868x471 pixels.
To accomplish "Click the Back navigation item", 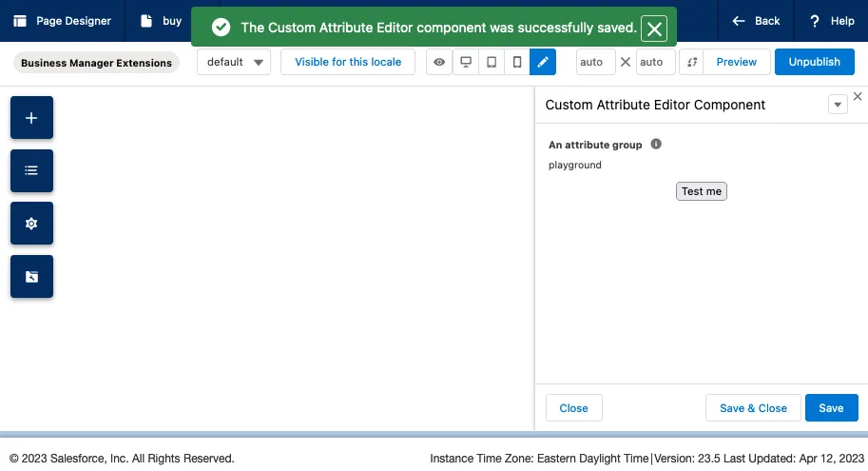I will tap(756, 21).
